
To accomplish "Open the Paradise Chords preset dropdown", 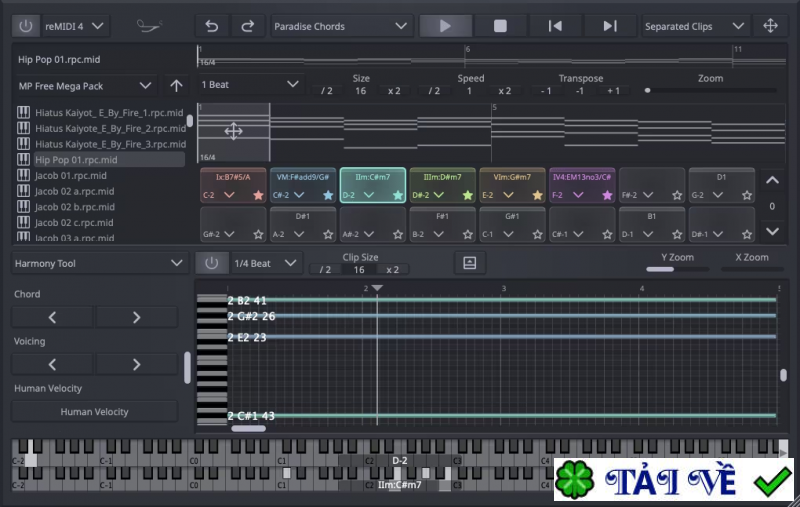I will [x=341, y=26].
